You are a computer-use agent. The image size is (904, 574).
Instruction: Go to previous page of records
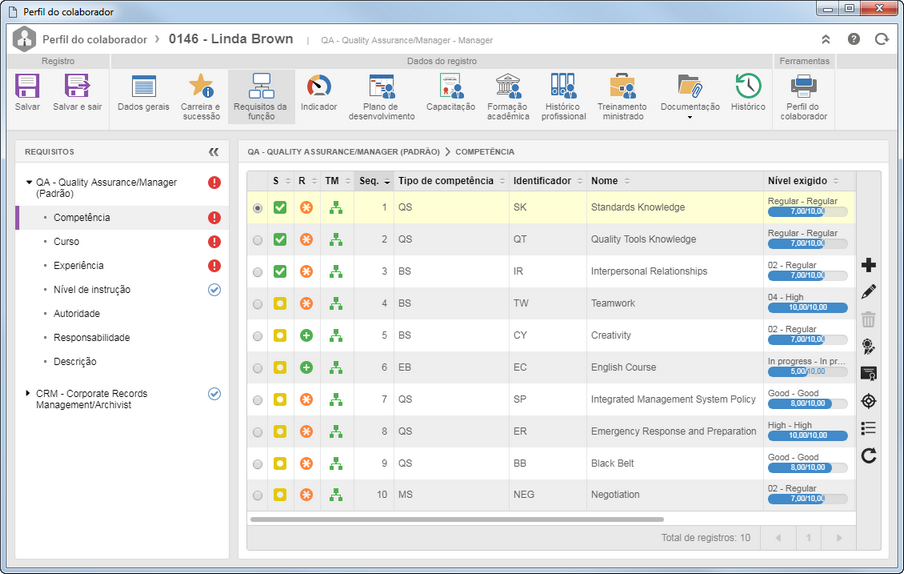pos(778,538)
